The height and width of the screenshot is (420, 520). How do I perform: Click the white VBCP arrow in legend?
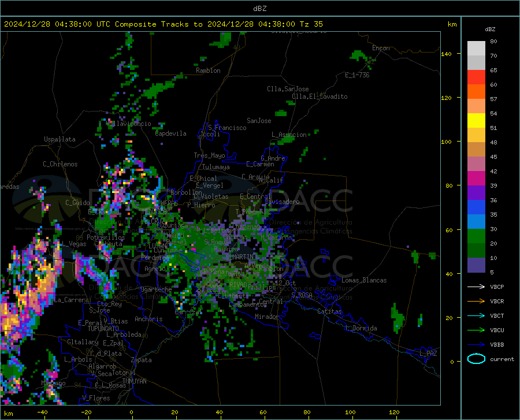click(x=476, y=287)
